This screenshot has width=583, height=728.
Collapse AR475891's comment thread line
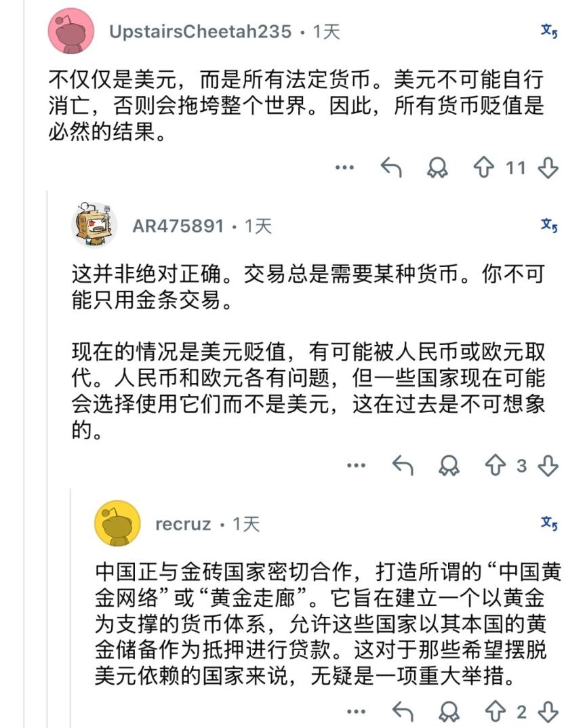tap(47, 339)
